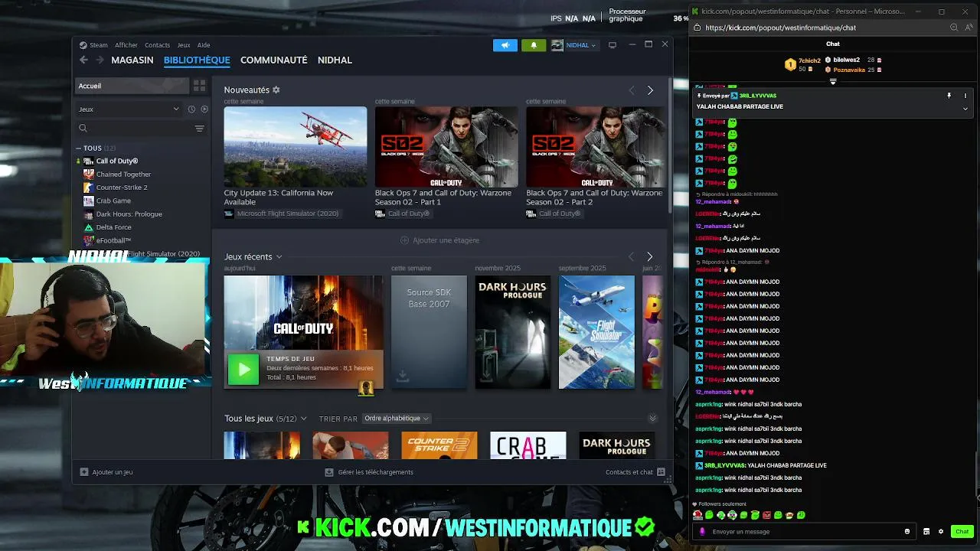Open the Dark Hours Prologue recent game cover

click(512, 332)
